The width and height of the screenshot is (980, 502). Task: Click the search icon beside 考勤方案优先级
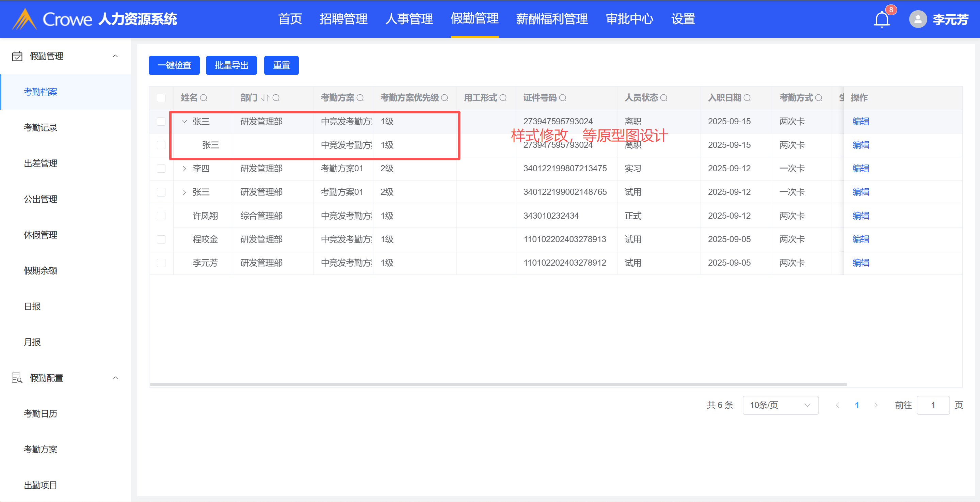(x=444, y=98)
